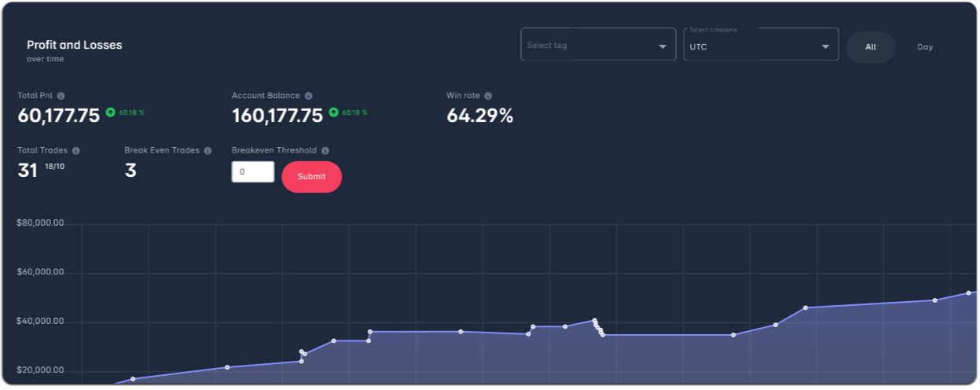Viewport: 980px width, 390px height.
Task: Switch chart view to All
Action: pos(871,47)
